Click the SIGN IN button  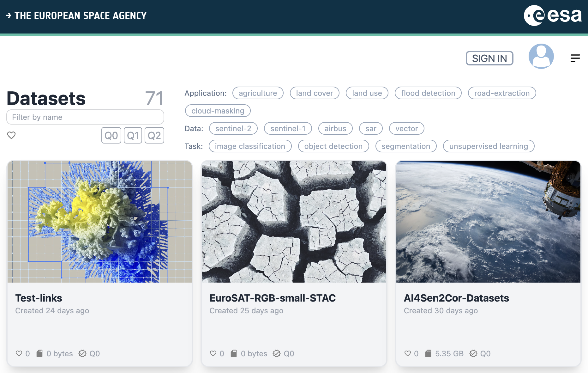(489, 58)
